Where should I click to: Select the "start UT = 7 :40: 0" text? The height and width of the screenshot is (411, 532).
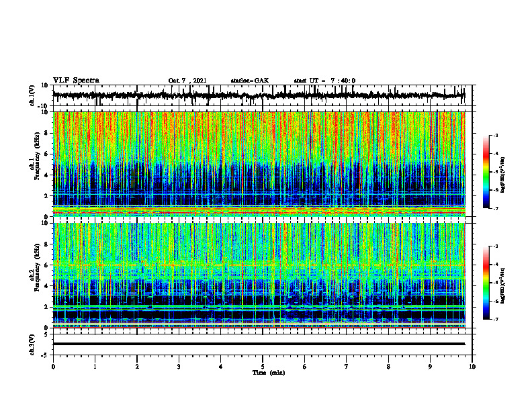point(324,81)
